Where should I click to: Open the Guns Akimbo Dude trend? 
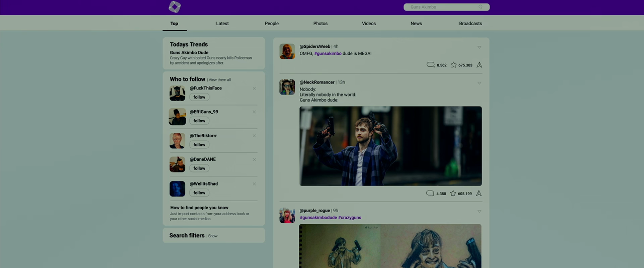[x=189, y=52]
